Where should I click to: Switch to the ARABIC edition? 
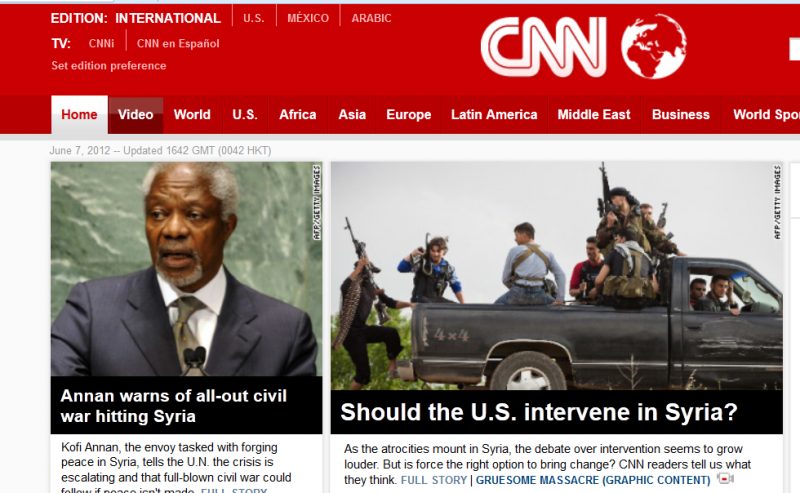coord(371,18)
